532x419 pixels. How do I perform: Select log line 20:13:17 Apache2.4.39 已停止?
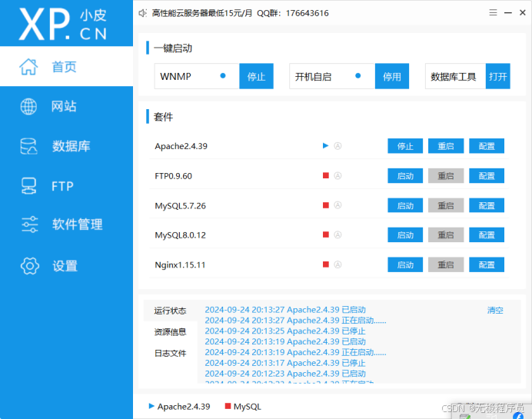285,363
